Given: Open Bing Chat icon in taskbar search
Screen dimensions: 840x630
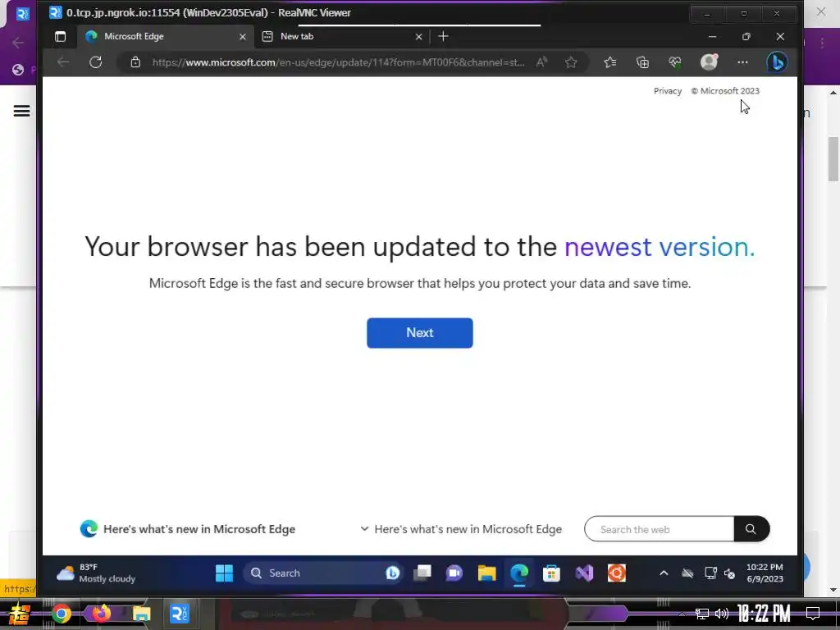Looking at the screenshot, I should pyautogui.click(x=392, y=573).
